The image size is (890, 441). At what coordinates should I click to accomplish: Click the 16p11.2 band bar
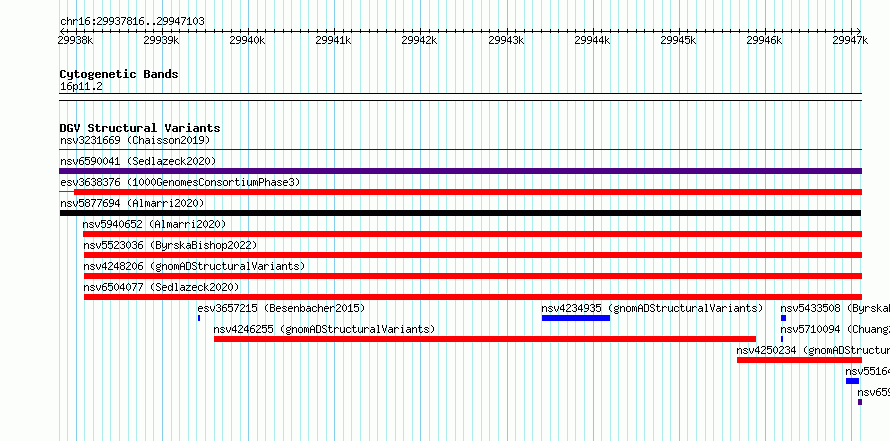click(x=460, y=97)
